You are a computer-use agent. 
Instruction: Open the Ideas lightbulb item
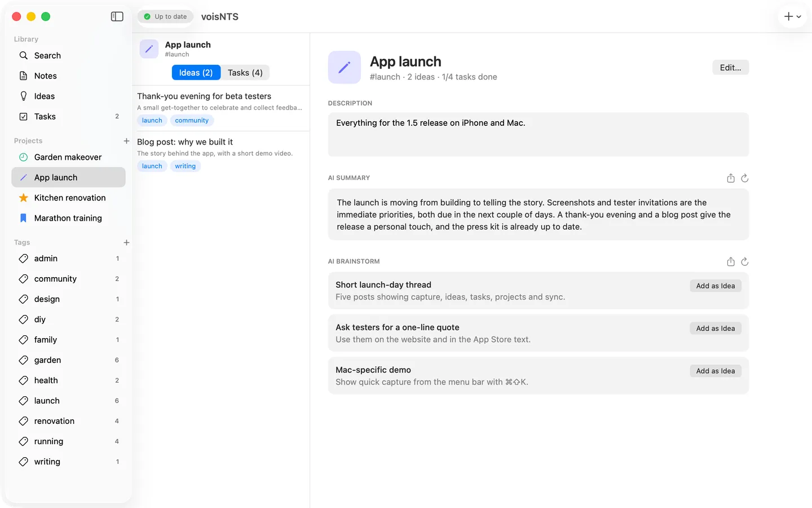pos(68,96)
